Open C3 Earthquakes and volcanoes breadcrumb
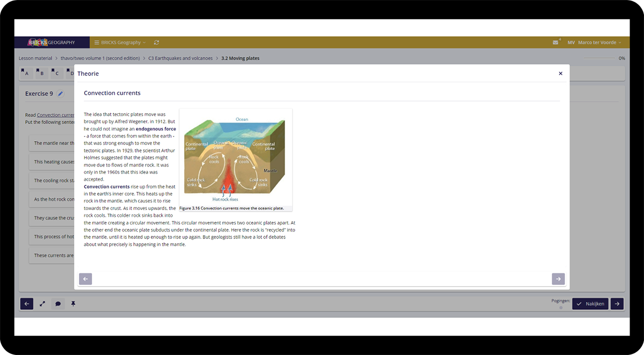Screen dimensions: 644x355 pos(180,58)
